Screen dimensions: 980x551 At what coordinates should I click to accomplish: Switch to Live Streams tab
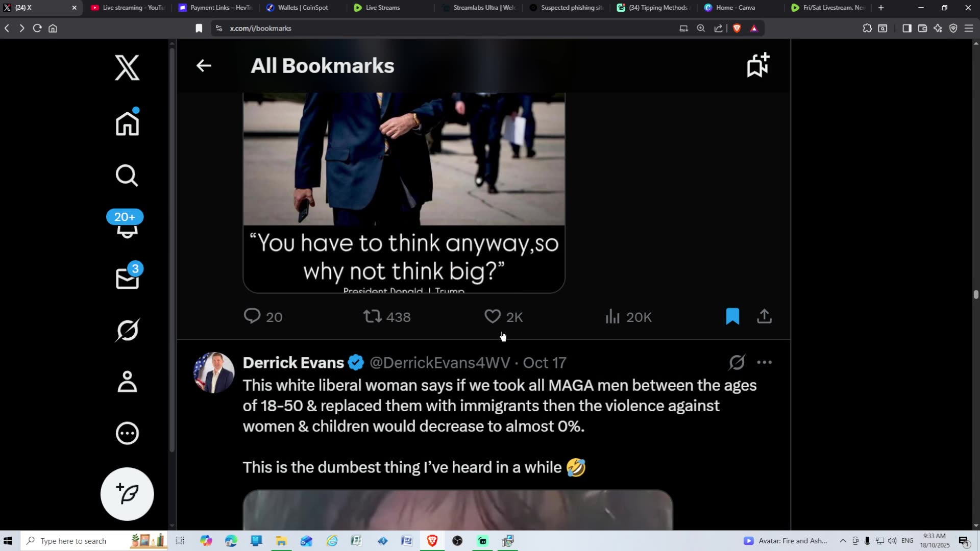pyautogui.click(x=391, y=8)
